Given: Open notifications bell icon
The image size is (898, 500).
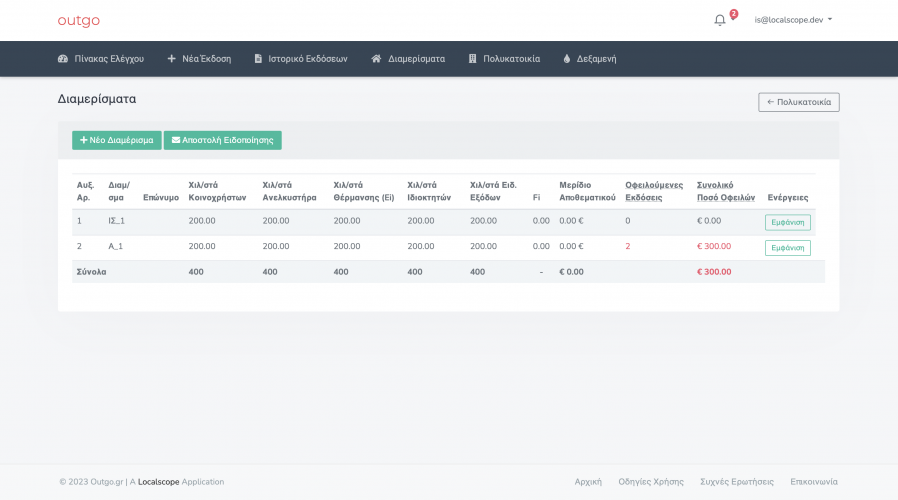Looking at the screenshot, I should pyautogui.click(x=720, y=20).
